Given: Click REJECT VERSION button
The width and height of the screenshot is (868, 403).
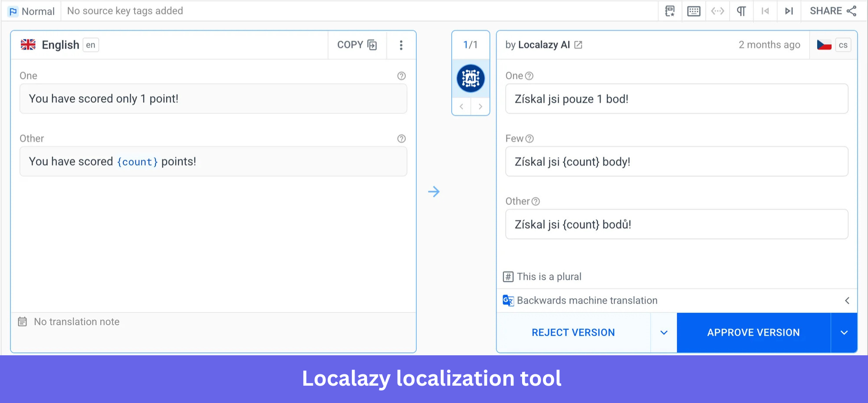Looking at the screenshot, I should [573, 332].
